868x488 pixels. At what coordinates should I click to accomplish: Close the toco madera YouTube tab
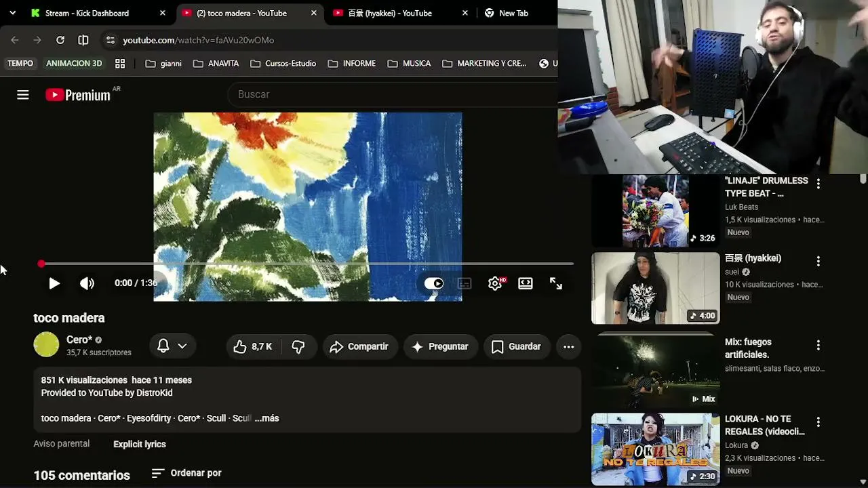tap(314, 13)
